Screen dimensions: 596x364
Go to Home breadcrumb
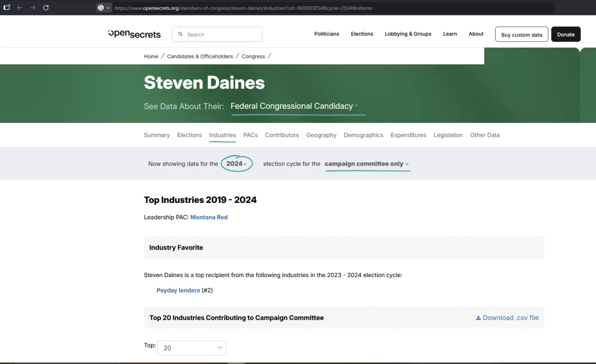[151, 56]
